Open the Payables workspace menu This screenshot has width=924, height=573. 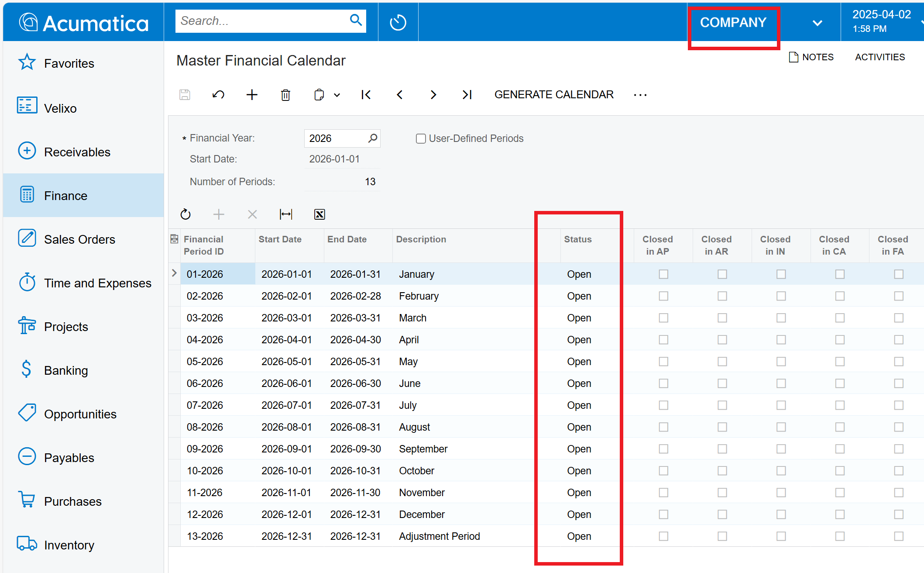coord(69,458)
